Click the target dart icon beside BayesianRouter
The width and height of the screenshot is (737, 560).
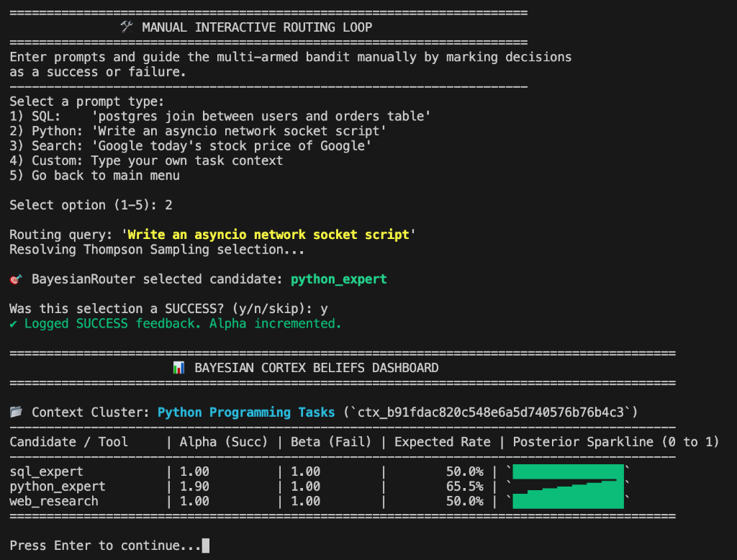(x=16, y=279)
